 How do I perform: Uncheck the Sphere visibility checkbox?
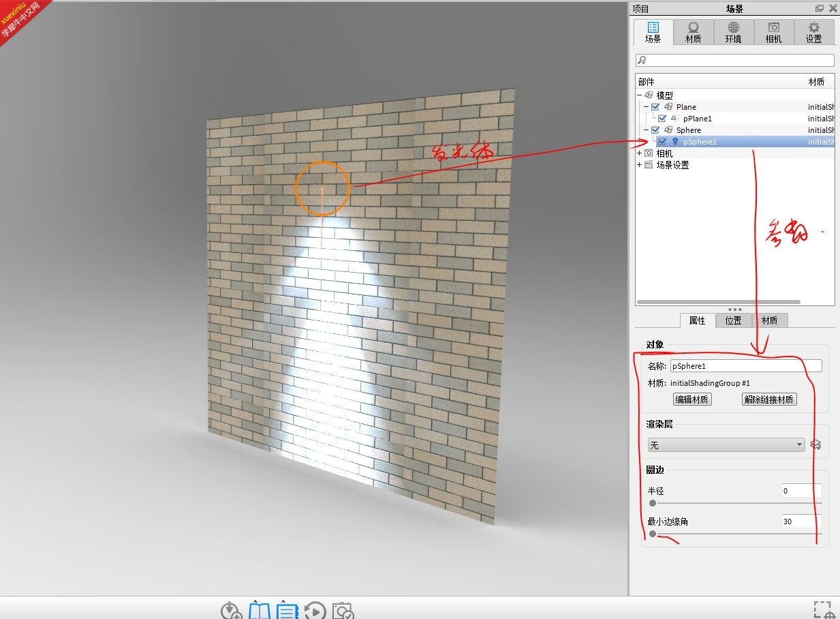[655, 130]
